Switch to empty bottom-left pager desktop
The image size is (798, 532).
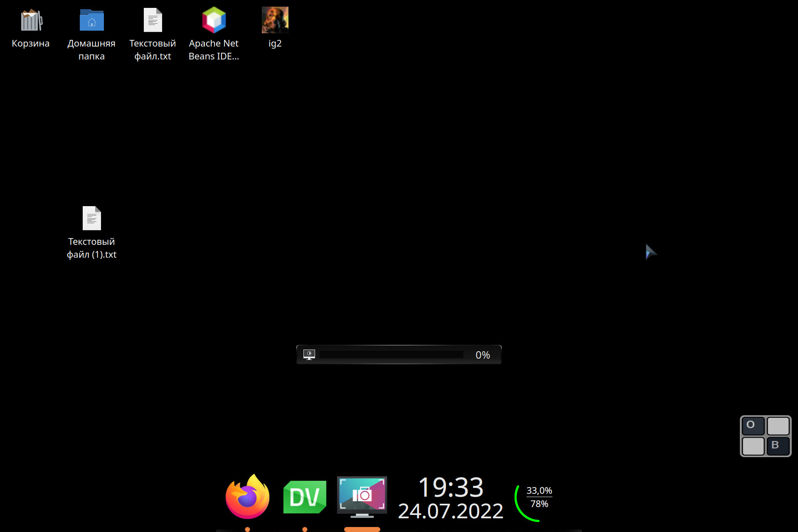tap(753, 446)
